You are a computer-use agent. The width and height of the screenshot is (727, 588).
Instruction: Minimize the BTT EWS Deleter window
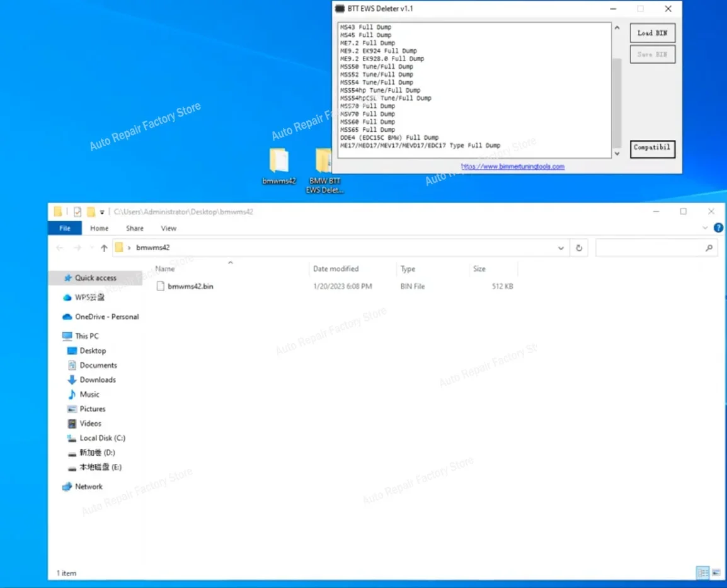coord(613,9)
